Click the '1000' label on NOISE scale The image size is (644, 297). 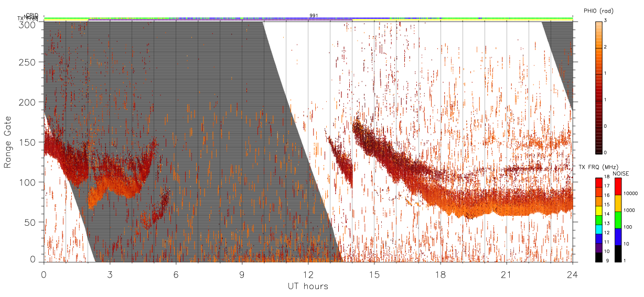628,210
